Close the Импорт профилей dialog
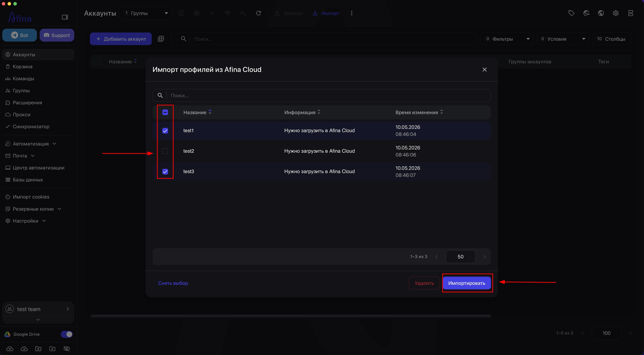Viewport: 644px width, 355px height. (485, 69)
